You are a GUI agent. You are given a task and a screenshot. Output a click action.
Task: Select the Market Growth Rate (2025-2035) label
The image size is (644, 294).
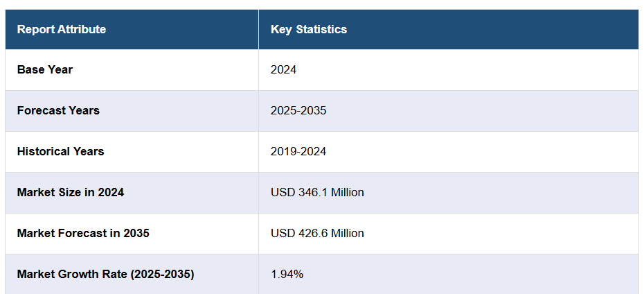pyautogui.click(x=105, y=274)
